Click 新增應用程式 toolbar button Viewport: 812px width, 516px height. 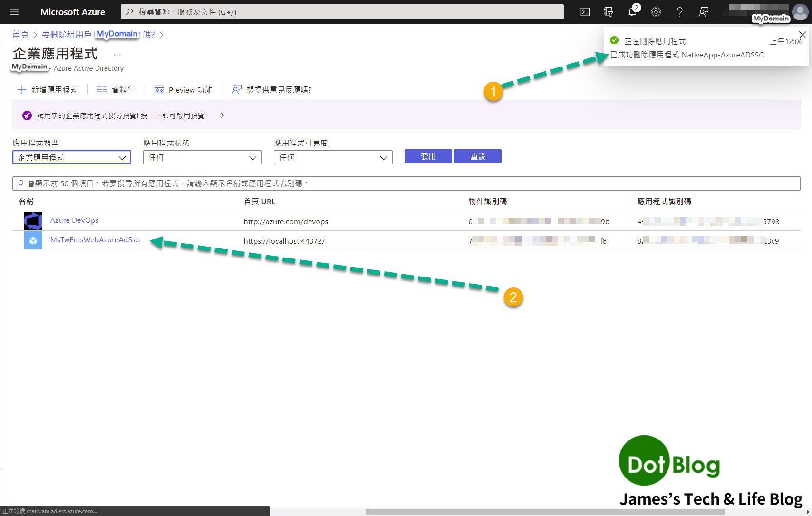point(47,89)
